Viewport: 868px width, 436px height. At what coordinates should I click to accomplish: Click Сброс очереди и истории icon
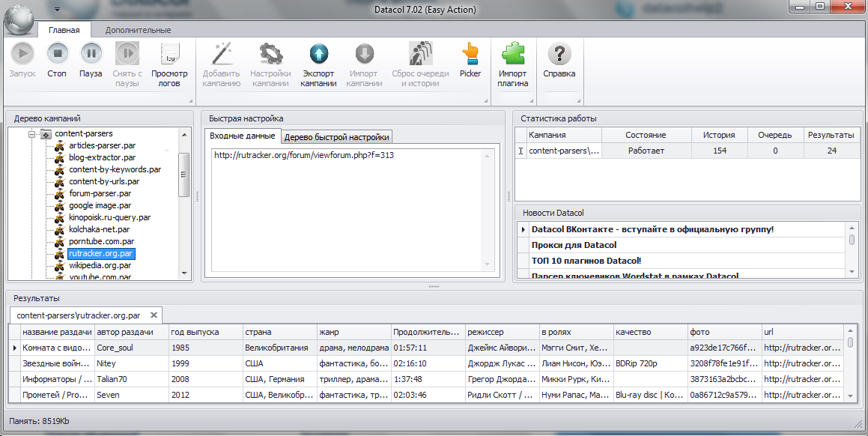[x=421, y=54]
